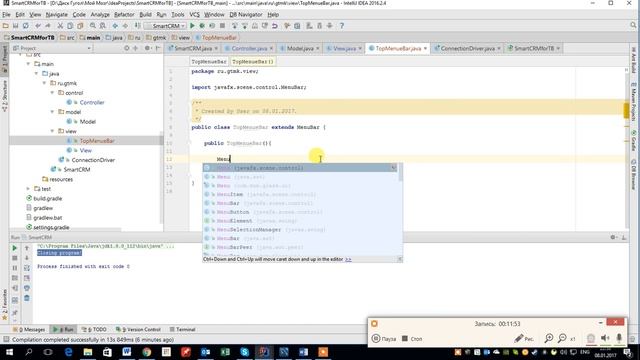Click the Debug bug icon in main toolbar
The width and height of the screenshot is (640, 360).
202,26
